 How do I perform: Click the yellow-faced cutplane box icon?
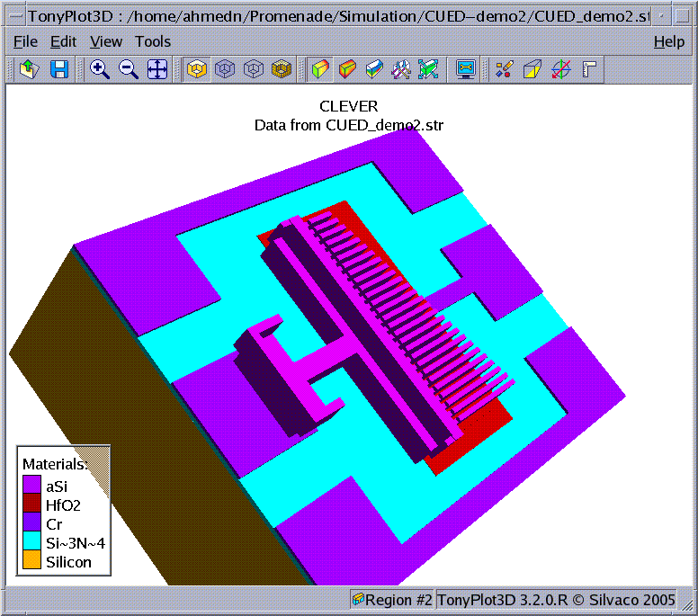pyautogui.click(x=532, y=69)
